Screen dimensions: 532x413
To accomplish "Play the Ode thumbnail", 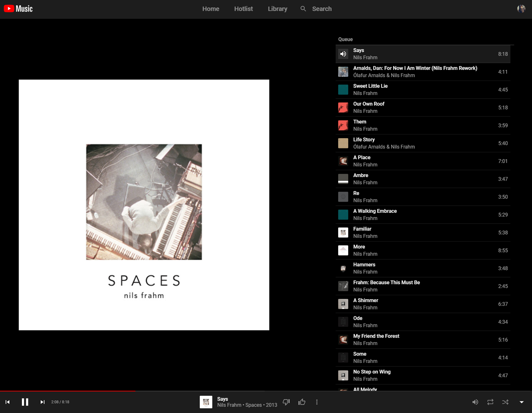I will point(343,322).
